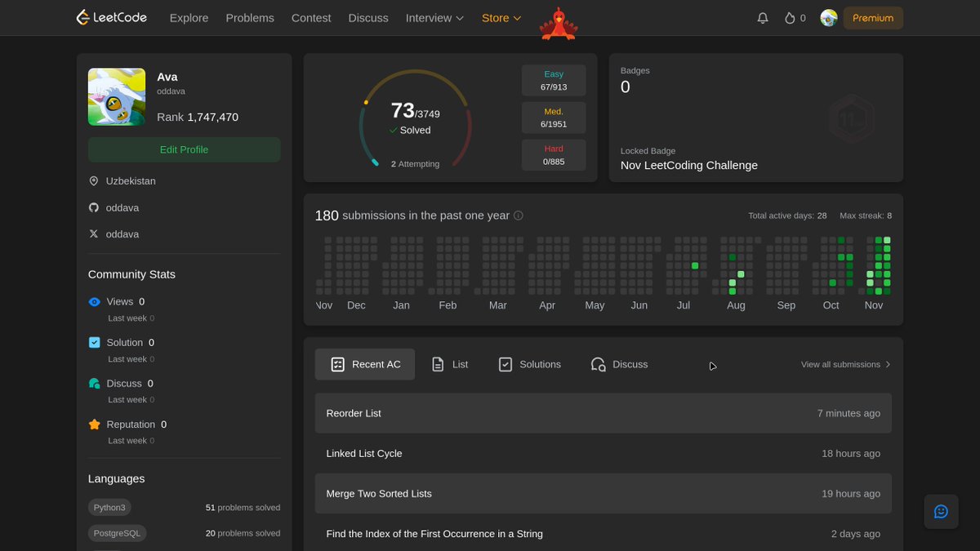Open the Problems nav item
The width and height of the screenshot is (980, 551).
[x=250, y=18]
